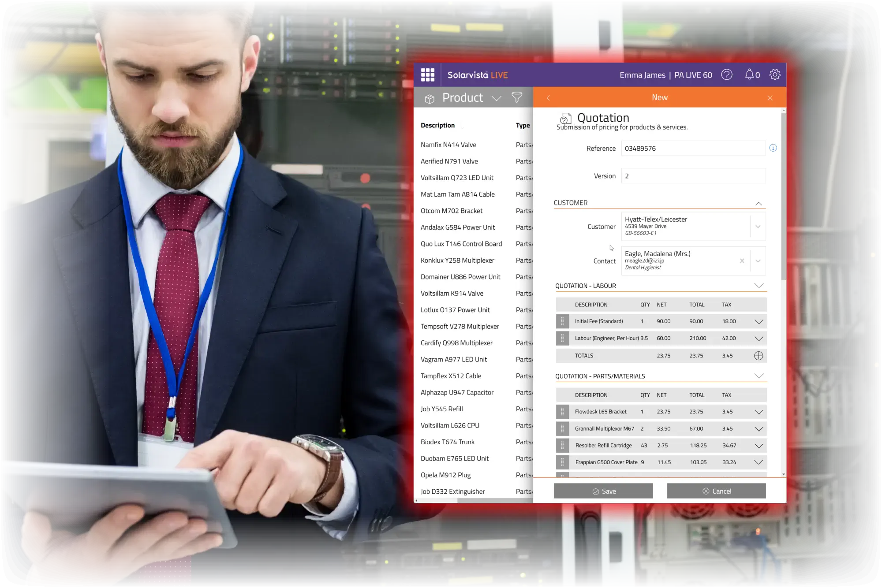The width and height of the screenshot is (882, 588).
Task: Expand the Frappian G500 Cover Plate row
Action: pyautogui.click(x=759, y=462)
